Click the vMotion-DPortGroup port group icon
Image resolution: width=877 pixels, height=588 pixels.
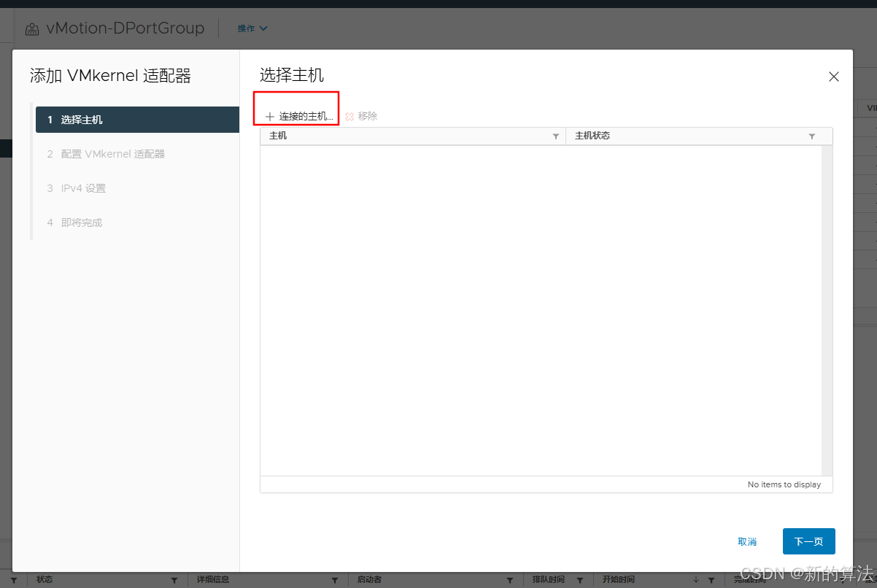click(32, 29)
